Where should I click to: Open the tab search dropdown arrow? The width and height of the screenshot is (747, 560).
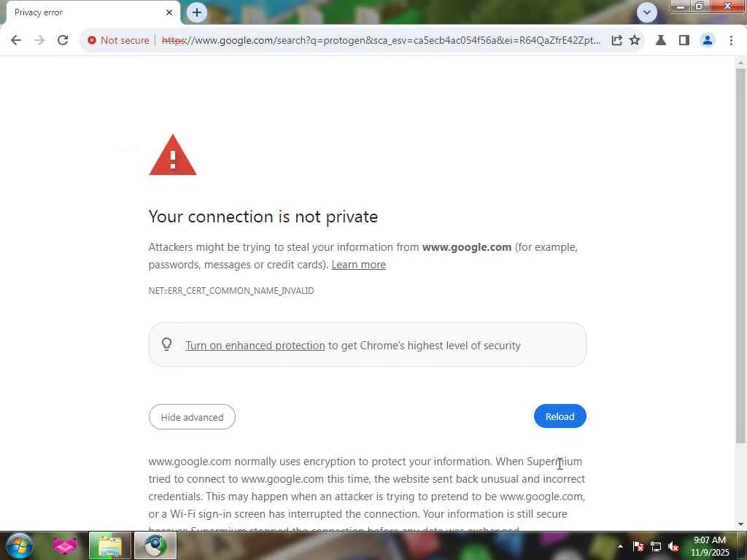(646, 12)
